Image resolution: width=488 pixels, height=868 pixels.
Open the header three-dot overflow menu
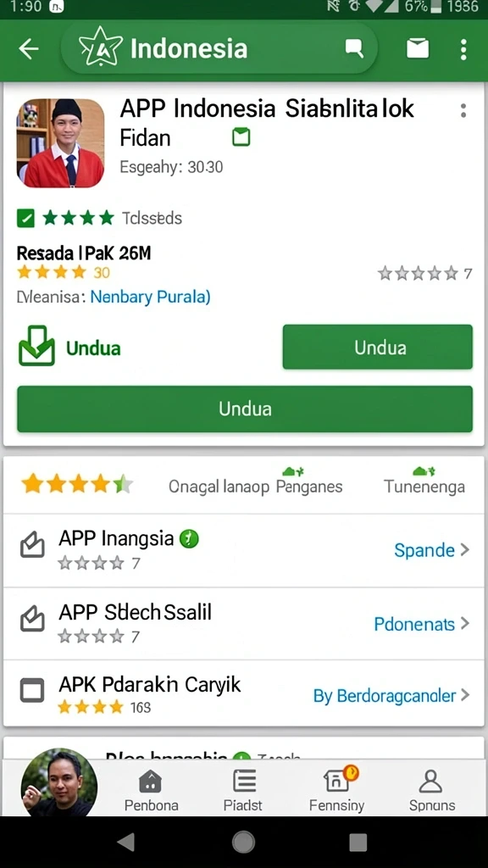[463, 49]
